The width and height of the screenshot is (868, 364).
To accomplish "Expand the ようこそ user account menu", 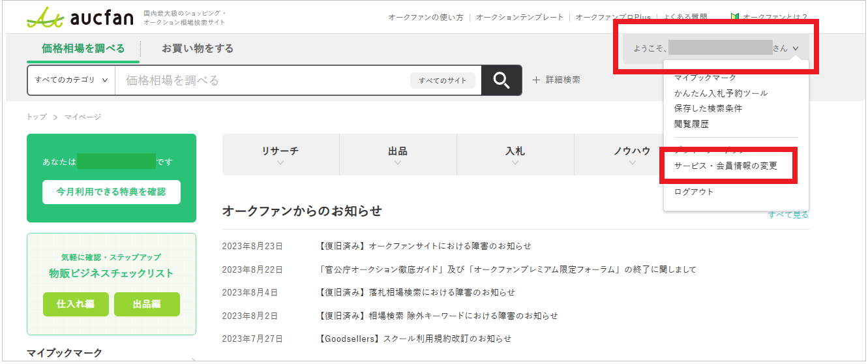I will click(715, 48).
